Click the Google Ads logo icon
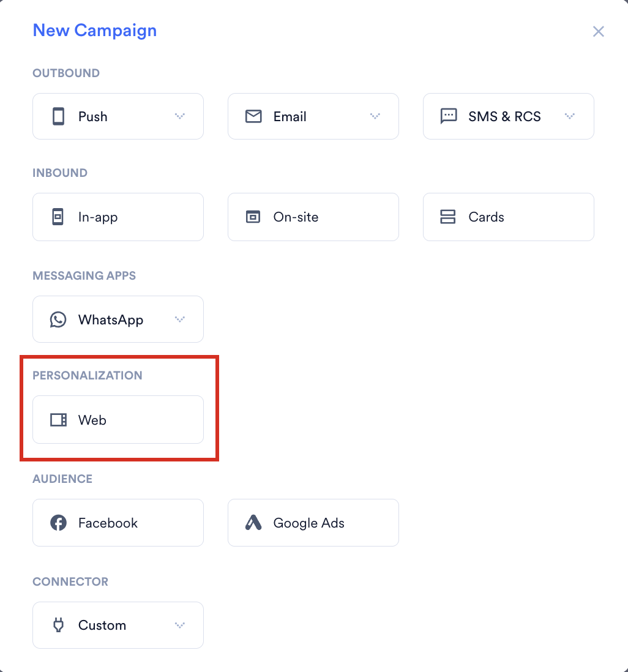This screenshot has width=628, height=672. click(x=253, y=523)
